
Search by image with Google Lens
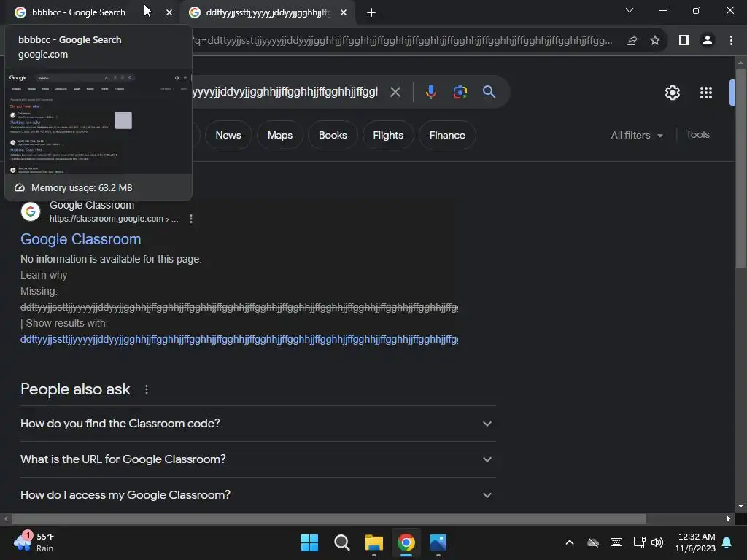click(460, 91)
